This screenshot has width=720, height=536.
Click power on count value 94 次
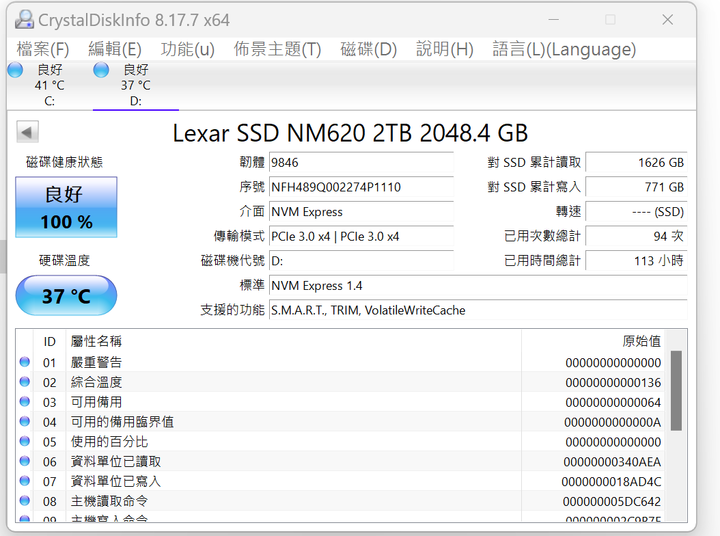(636, 236)
